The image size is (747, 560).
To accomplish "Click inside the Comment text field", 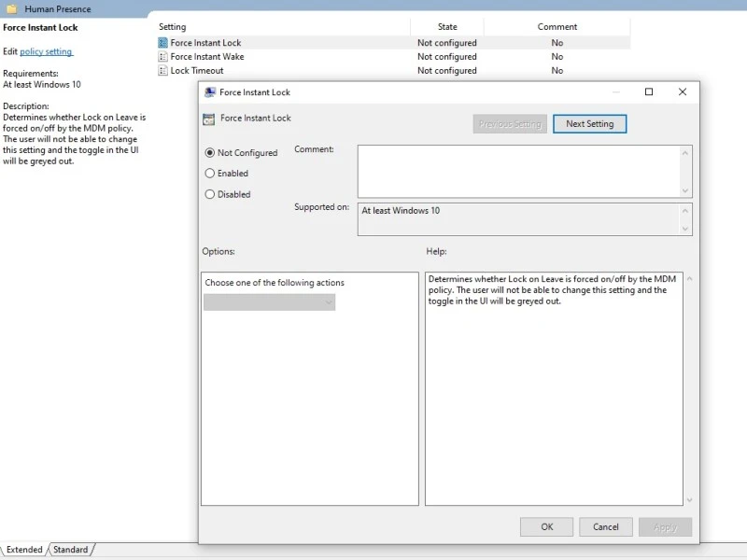I will (518, 171).
